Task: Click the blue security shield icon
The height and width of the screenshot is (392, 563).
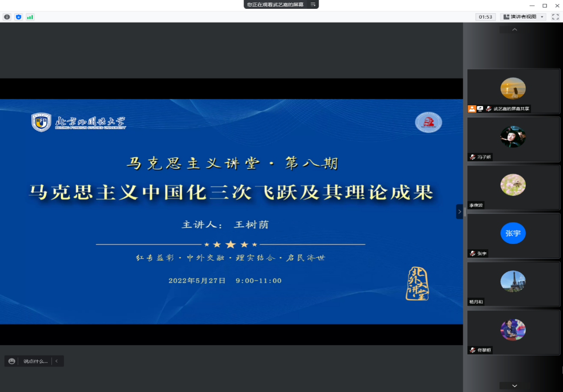Action: coord(18,17)
